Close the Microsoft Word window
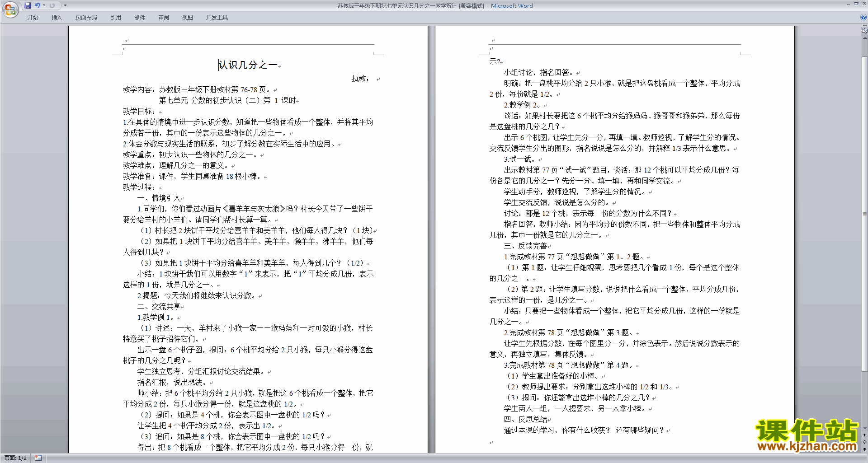The width and height of the screenshot is (868, 463). pos(864,4)
